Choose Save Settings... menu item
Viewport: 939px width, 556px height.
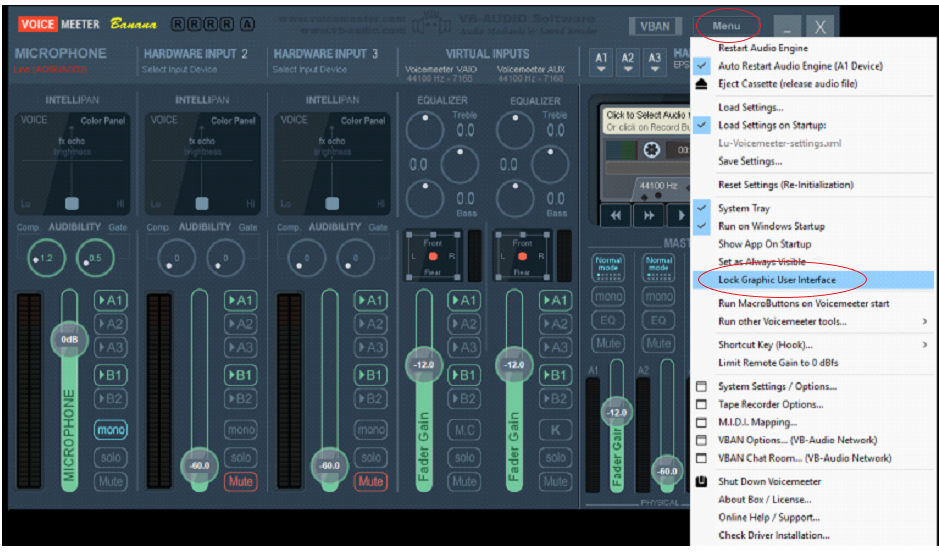[x=750, y=161]
